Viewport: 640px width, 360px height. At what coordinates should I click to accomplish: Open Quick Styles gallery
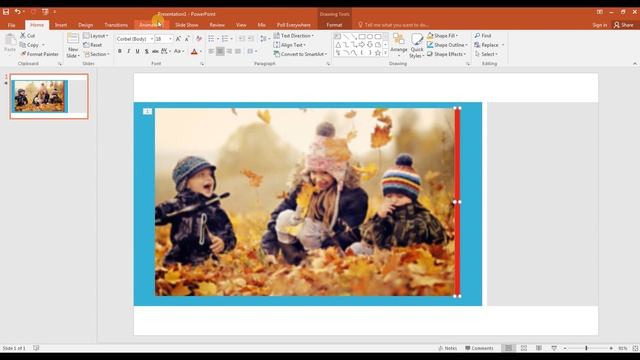pyautogui.click(x=416, y=45)
